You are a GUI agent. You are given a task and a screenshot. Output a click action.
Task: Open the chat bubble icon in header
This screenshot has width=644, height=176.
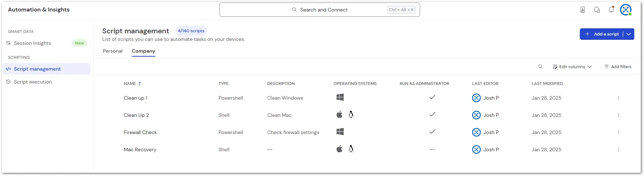pyautogui.click(x=597, y=10)
